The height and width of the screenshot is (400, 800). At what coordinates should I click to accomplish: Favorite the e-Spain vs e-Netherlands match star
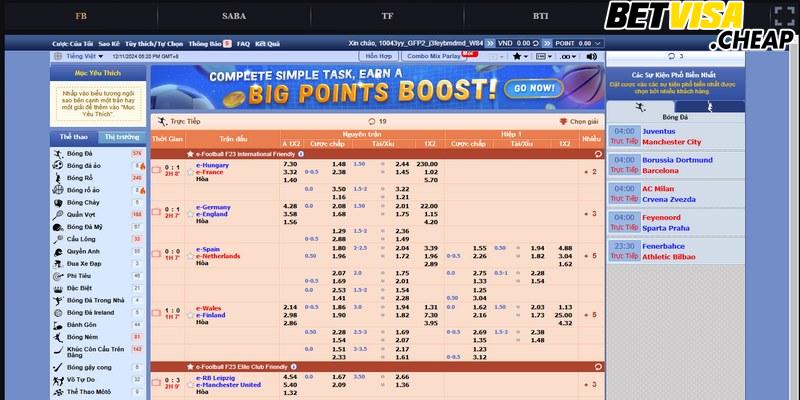point(191,256)
